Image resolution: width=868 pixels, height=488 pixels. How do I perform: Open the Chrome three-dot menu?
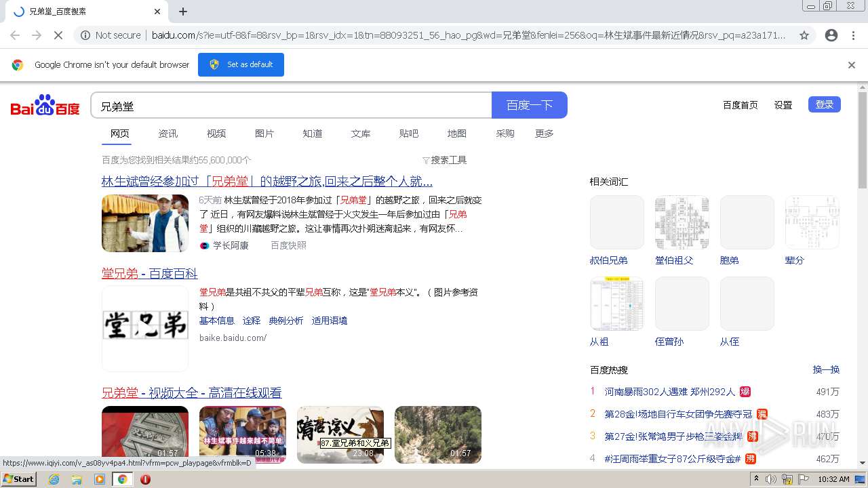pyautogui.click(x=853, y=35)
